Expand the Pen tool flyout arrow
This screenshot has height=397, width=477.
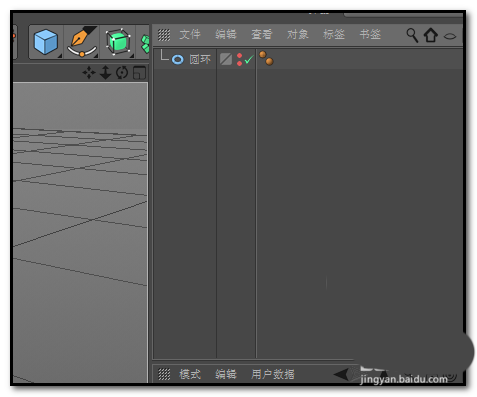point(96,56)
